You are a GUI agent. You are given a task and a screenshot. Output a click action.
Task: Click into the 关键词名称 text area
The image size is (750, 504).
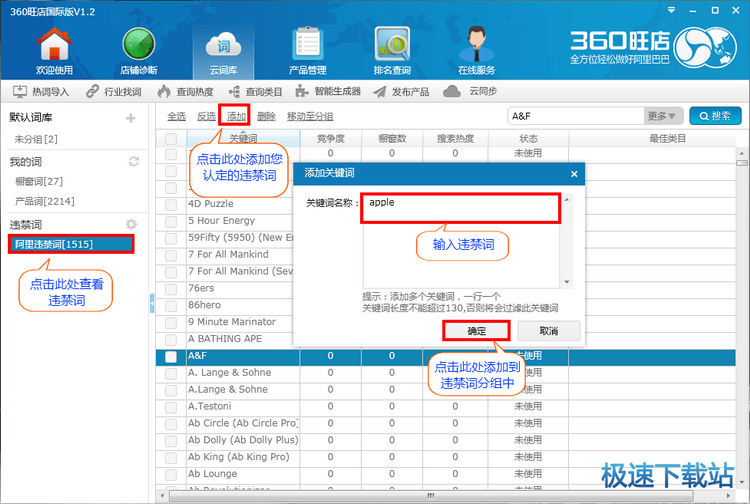click(461, 241)
